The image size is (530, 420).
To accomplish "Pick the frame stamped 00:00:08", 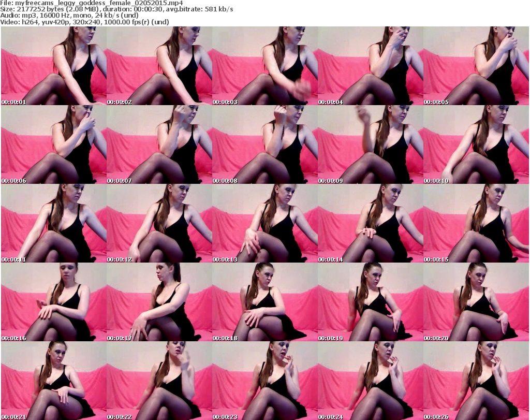I will click(265, 144).
